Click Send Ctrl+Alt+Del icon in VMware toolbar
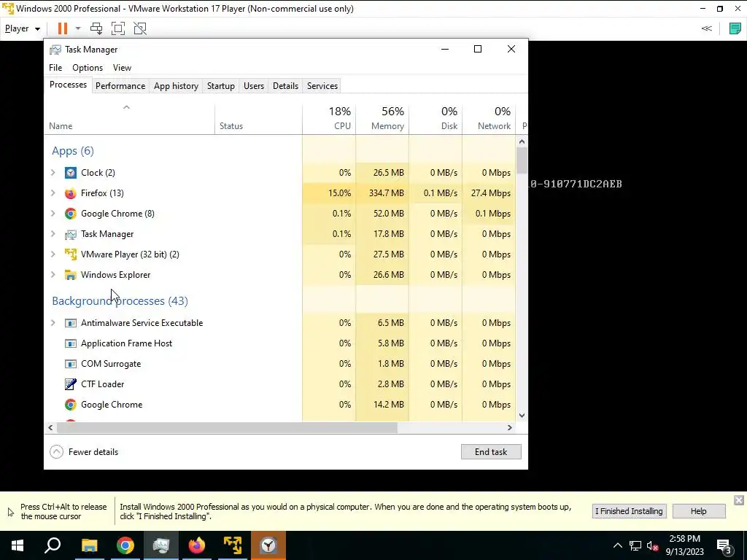 tap(96, 28)
